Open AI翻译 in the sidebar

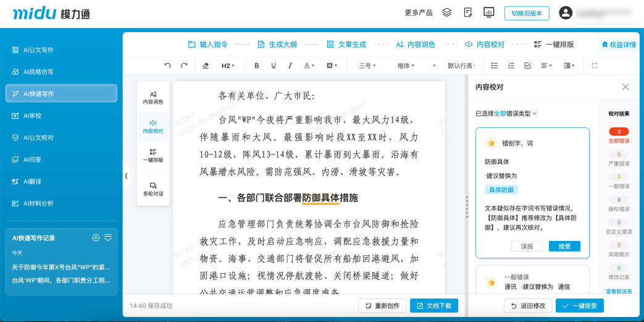click(x=61, y=181)
